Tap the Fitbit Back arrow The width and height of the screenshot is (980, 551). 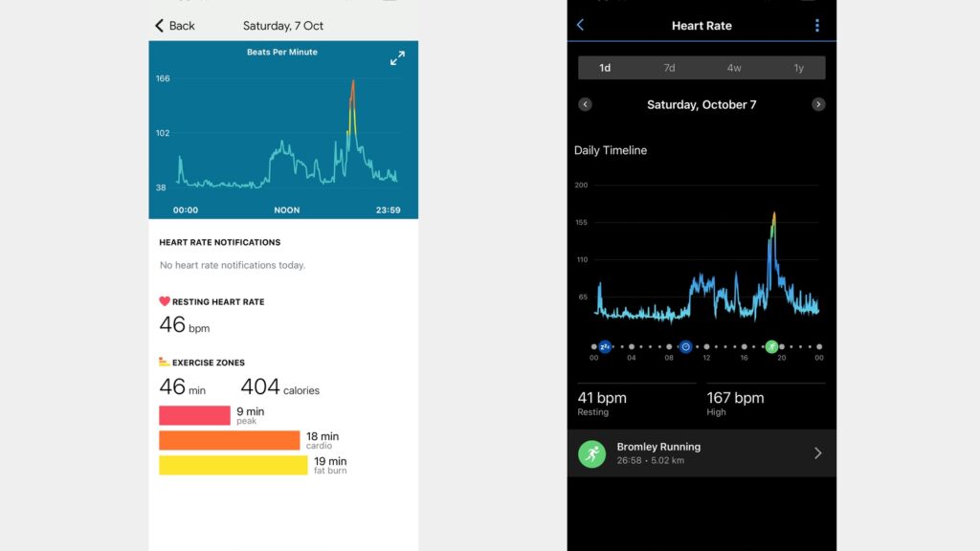[161, 26]
